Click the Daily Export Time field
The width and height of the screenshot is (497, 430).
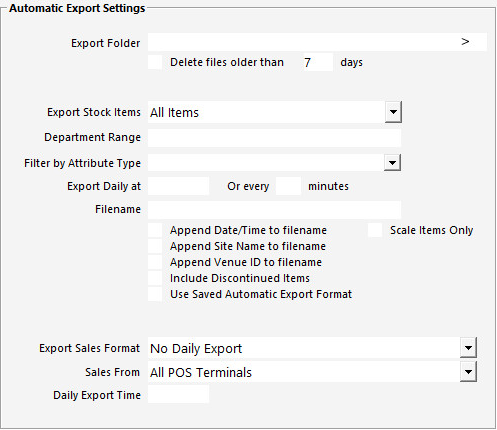[179, 395]
